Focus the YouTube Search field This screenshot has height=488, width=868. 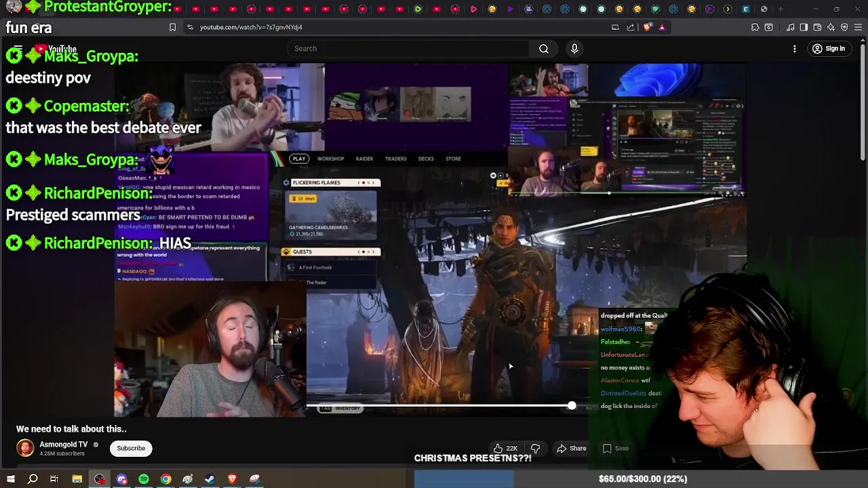tap(408, 49)
